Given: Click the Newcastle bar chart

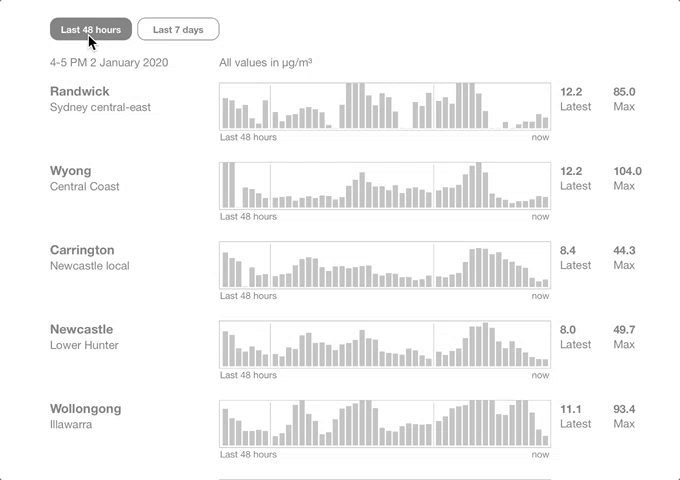Looking at the screenshot, I should 385,344.
